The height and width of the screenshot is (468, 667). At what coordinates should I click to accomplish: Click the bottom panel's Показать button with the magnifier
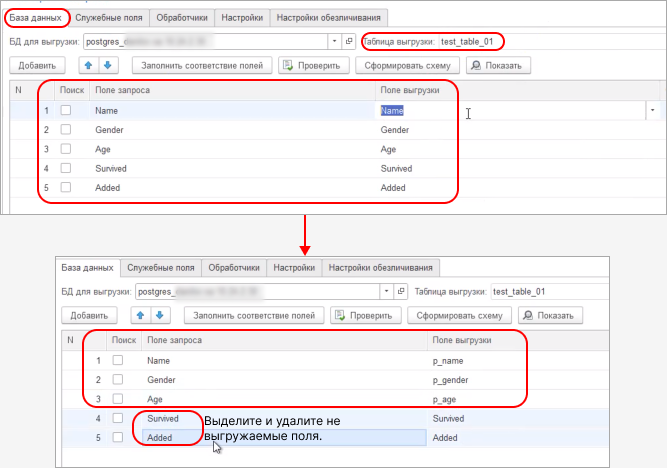551,315
